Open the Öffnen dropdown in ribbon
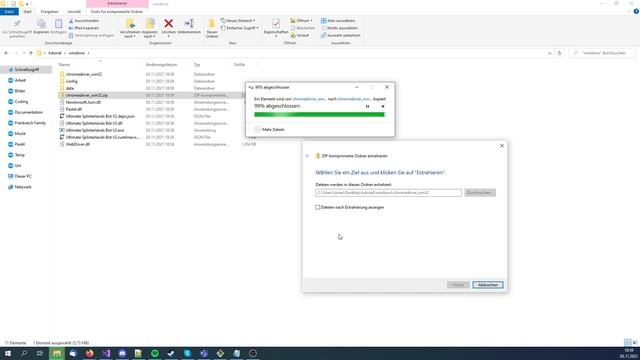 click(x=302, y=21)
